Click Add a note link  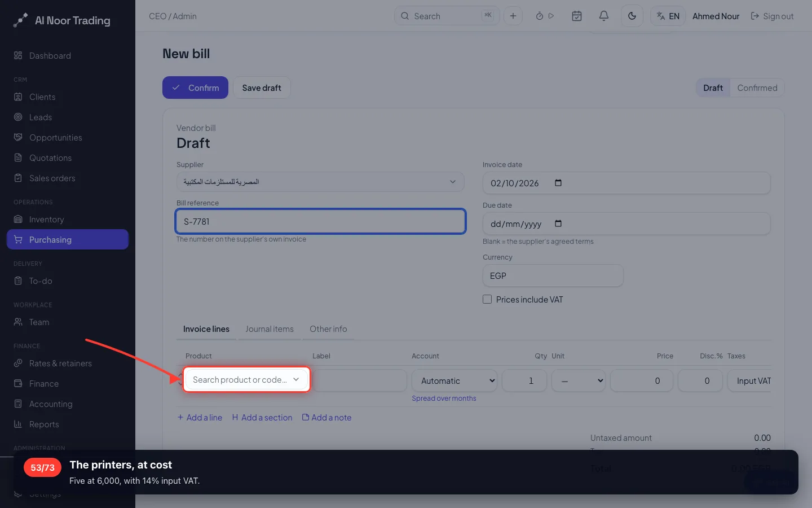pyautogui.click(x=327, y=417)
